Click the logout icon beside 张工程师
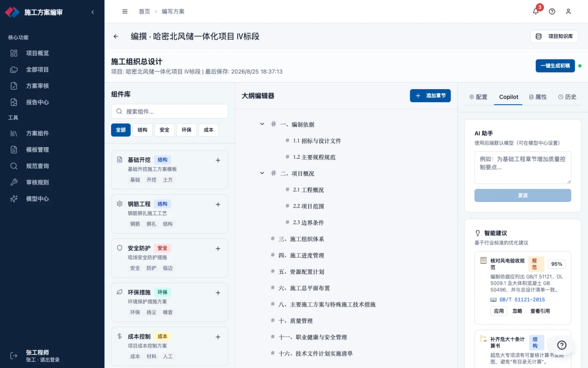 point(14,355)
